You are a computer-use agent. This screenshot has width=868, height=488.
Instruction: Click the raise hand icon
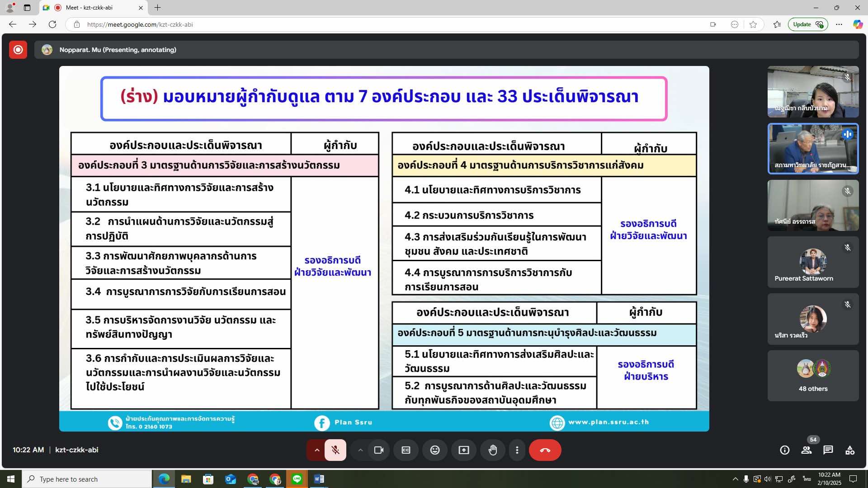pos(493,450)
